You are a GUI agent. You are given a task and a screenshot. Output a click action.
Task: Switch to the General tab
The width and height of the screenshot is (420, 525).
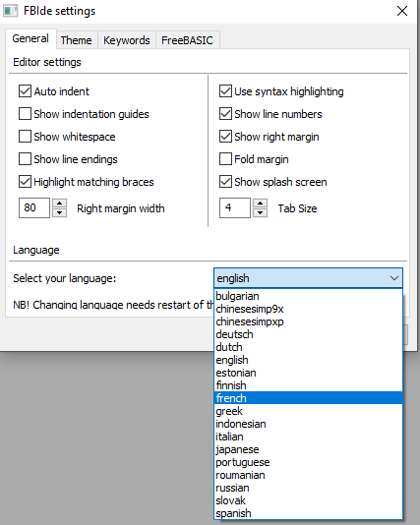[x=30, y=38]
